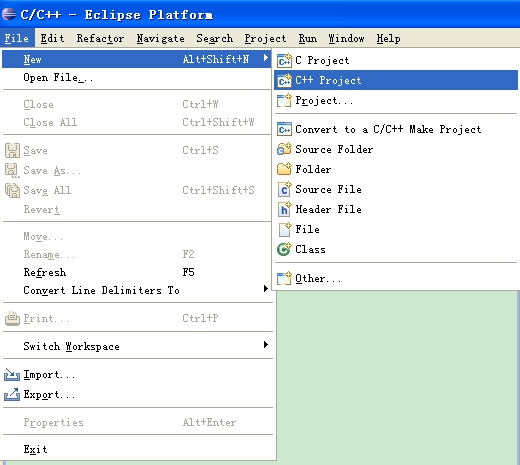Click the C Project icon
This screenshot has height=465, width=520.
284,61
